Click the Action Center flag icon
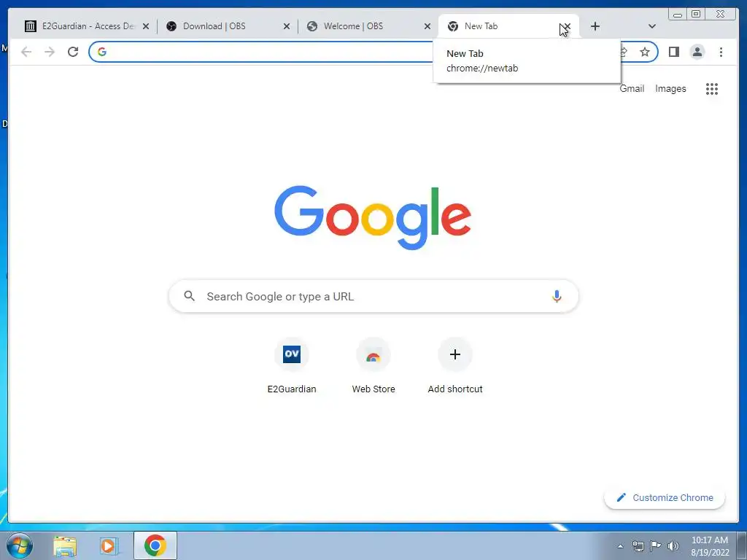This screenshot has width=747, height=560. click(x=656, y=545)
